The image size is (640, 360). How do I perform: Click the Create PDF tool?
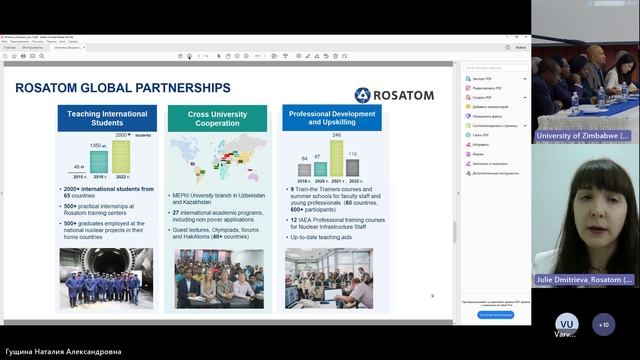tap(479, 98)
